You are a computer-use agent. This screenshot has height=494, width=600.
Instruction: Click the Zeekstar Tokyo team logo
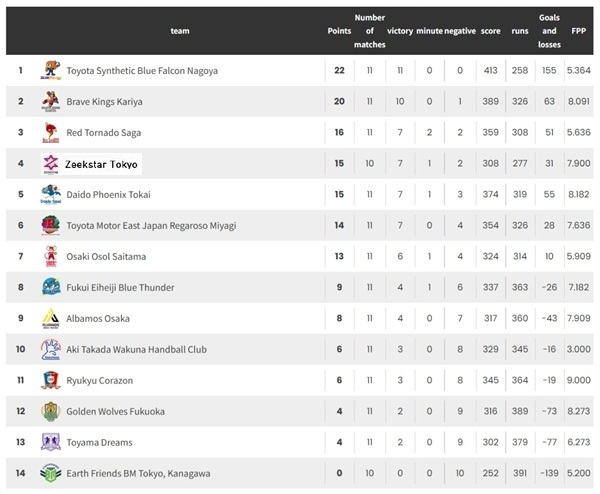pyautogui.click(x=51, y=163)
